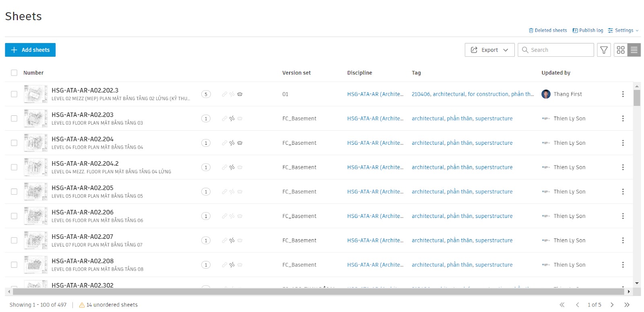Screen dimensions: 644x312
Task: Tick the select-all checkbox in the Number header
Action: tap(14, 73)
